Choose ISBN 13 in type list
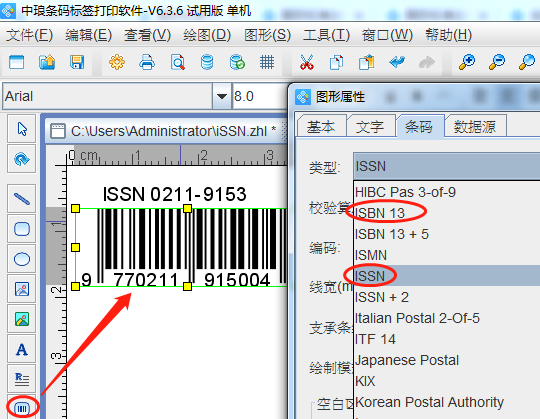This screenshot has height=419, width=540. coord(447,213)
